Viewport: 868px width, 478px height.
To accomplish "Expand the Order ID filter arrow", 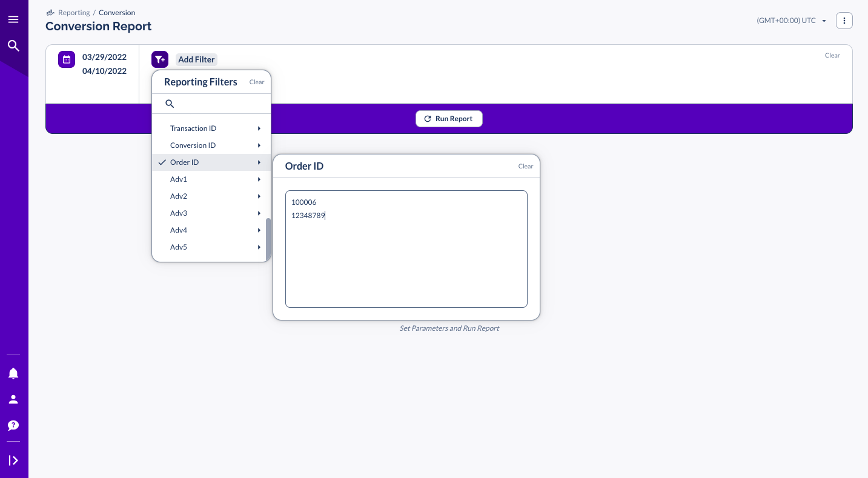I will (x=259, y=162).
